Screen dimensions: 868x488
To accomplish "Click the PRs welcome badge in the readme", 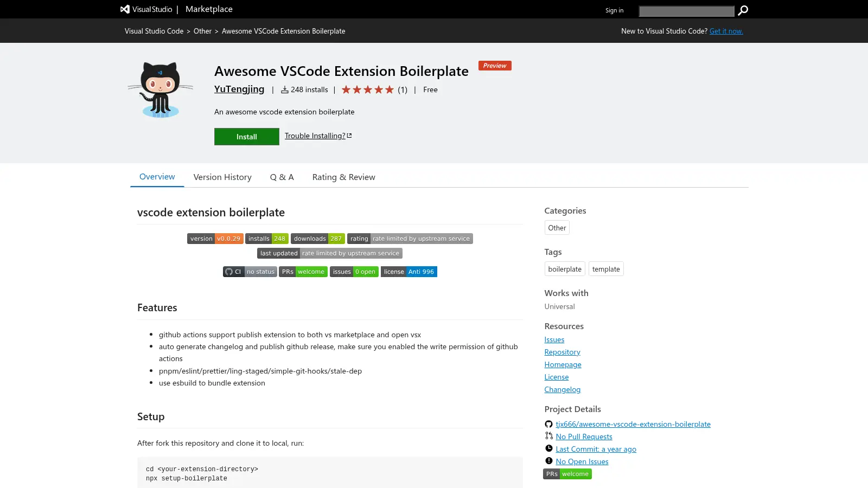I will 303,272.
